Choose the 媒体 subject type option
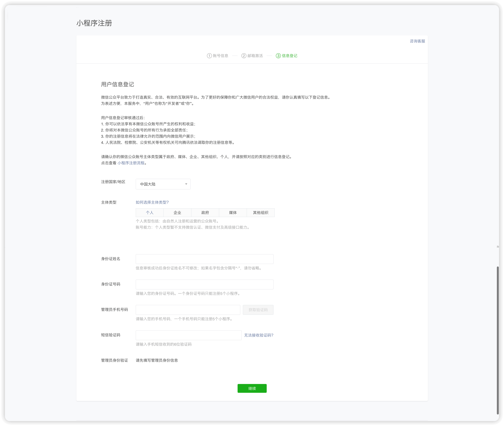Screen dimensions: 504x426 (232, 213)
